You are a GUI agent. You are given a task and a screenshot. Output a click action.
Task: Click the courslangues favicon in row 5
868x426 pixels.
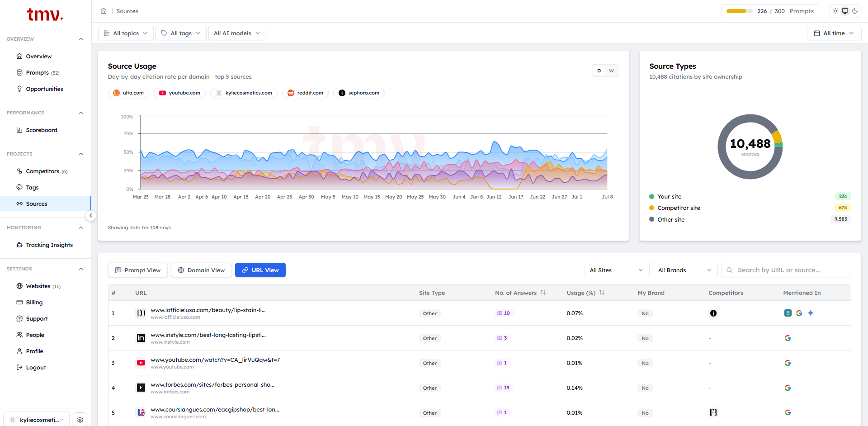[141, 412]
